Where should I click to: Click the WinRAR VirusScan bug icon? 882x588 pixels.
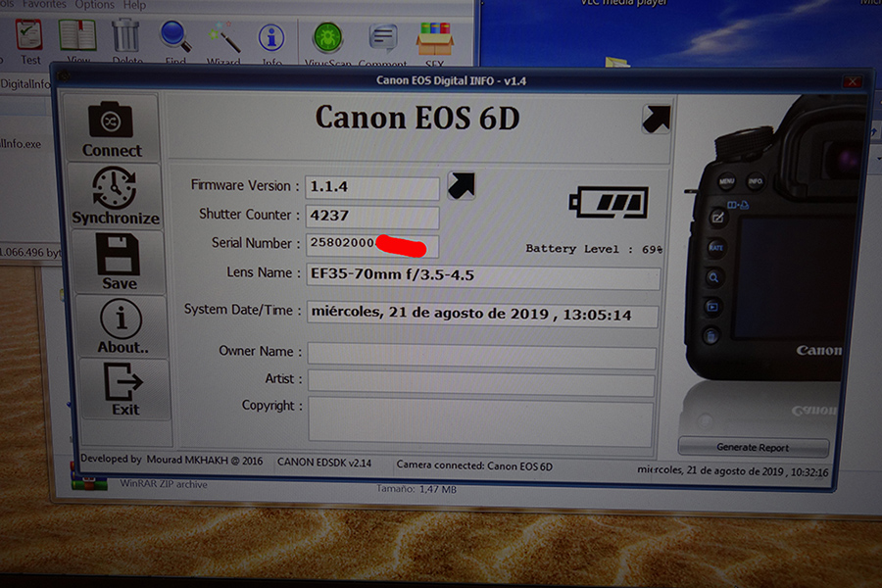click(x=327, y=39)
